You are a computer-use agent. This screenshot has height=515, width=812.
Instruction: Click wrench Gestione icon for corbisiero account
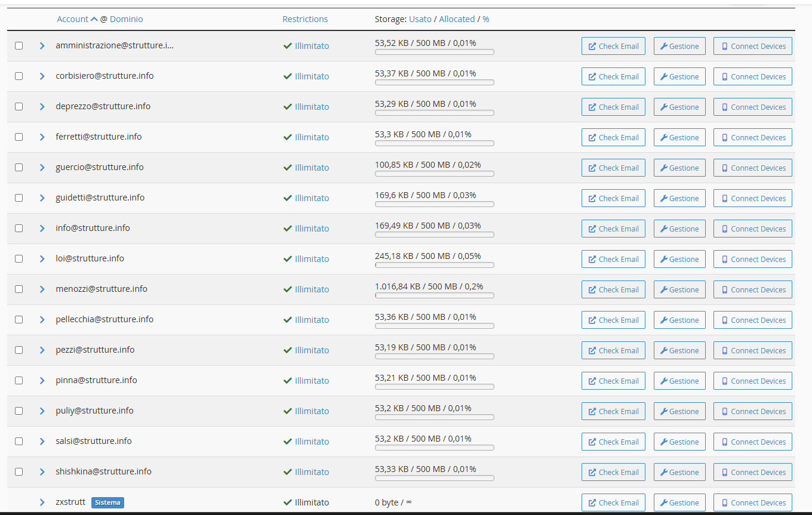pos(663,77)
